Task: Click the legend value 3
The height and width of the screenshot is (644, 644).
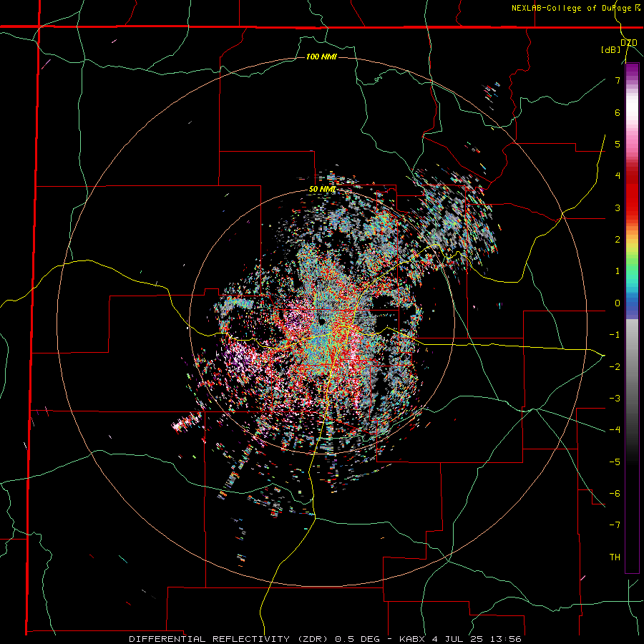Action: (x=618, y=208)
